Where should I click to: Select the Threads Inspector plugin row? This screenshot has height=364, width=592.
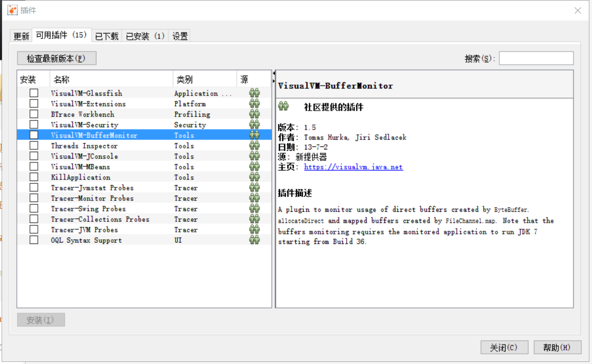[x=144, y=145]
